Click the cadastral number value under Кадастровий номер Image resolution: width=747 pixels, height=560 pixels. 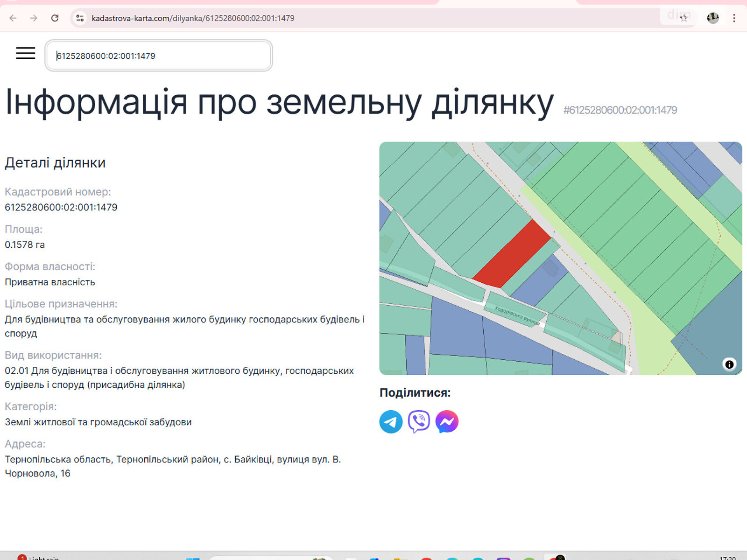tap(61, 207)
